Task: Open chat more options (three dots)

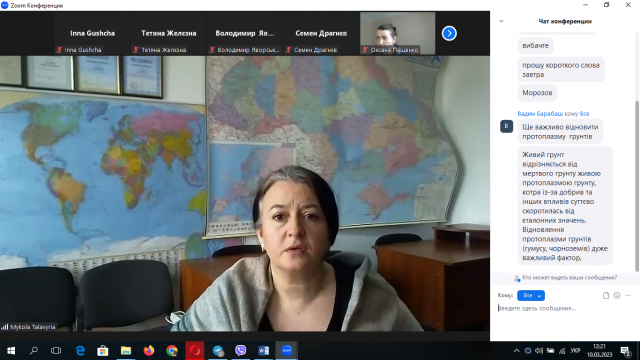Action: coord(628,295)
